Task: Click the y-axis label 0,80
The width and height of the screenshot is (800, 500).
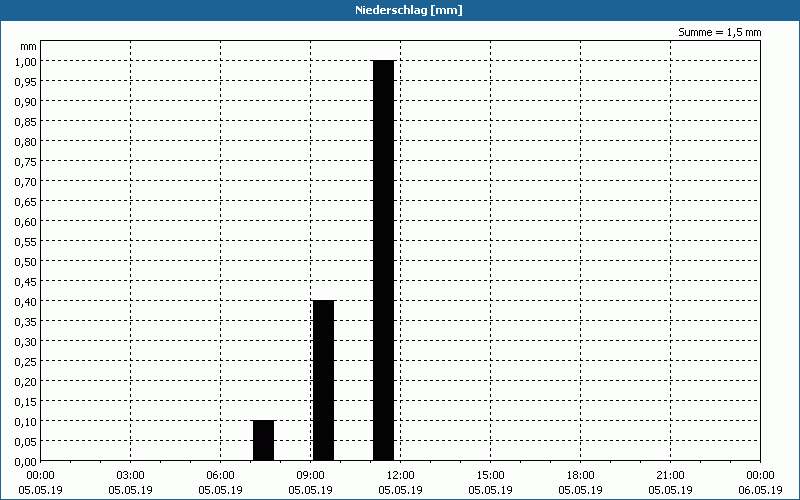Action: coord(25,141)
